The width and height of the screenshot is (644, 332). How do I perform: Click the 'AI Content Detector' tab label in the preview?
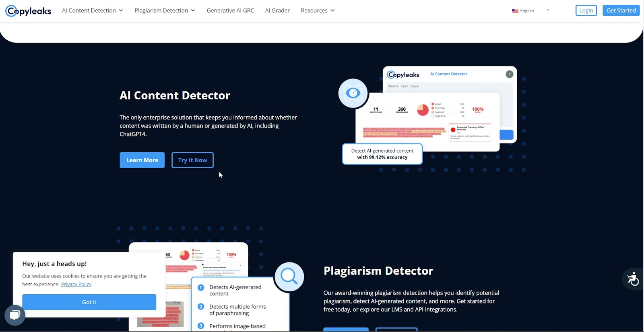point(448,74)
